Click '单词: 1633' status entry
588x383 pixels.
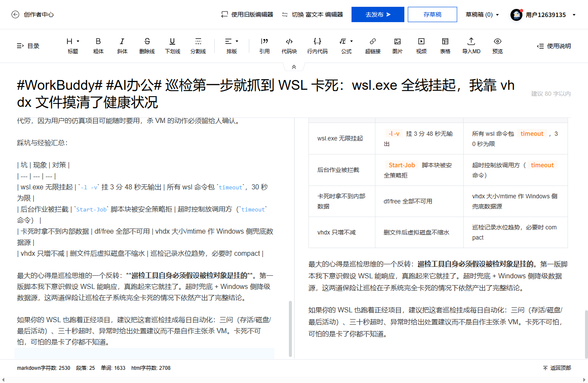click(113, 368)
